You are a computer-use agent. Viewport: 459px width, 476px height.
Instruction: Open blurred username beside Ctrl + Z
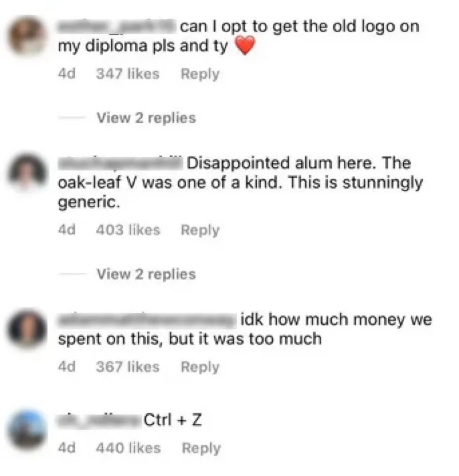100,420
